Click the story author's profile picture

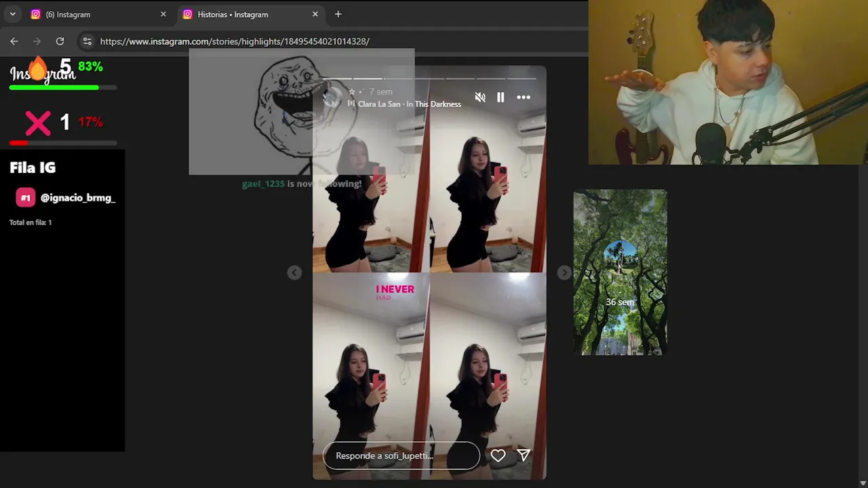pos(332,98)
